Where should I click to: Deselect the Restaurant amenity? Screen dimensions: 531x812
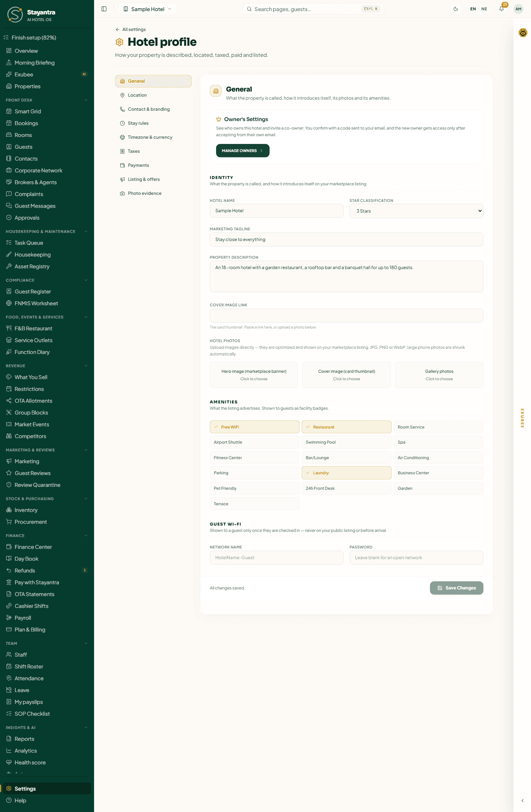[x=346, y=427]
